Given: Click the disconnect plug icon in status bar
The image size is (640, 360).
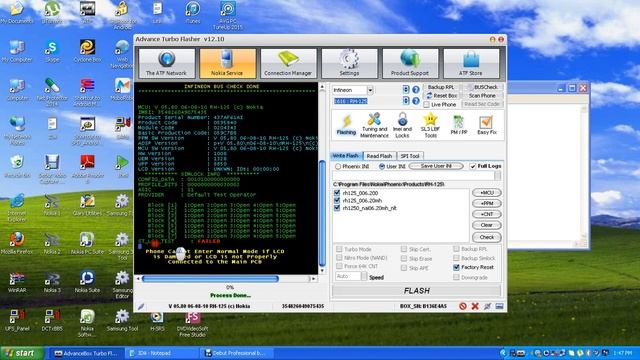Looking at the screenshot, I should (x=487, y=306).
